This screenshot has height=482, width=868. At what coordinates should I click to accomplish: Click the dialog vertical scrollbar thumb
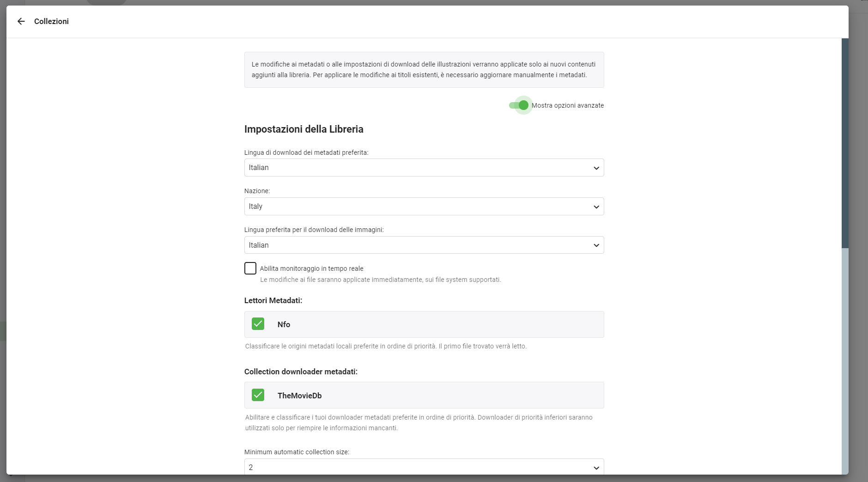click(x=845, y=143)
